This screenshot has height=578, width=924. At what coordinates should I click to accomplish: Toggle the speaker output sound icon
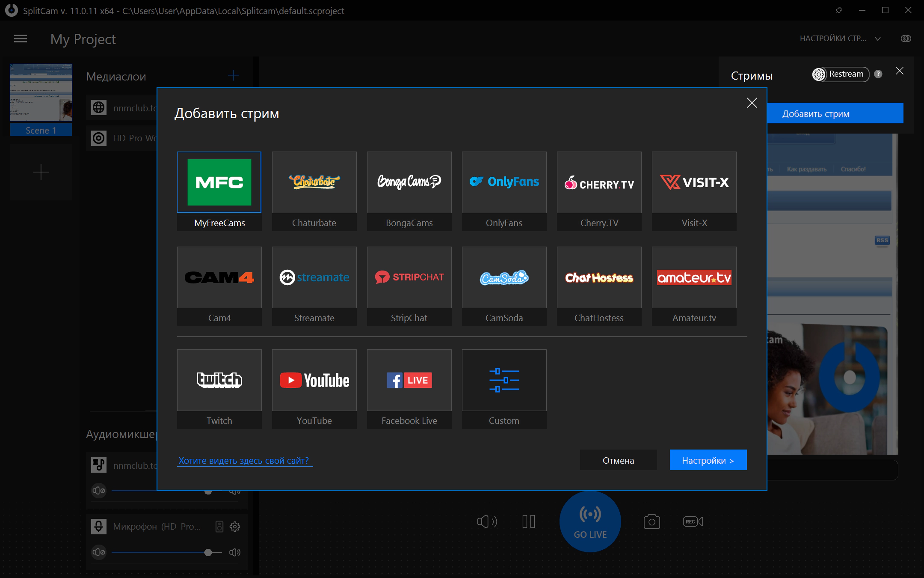tap(487, 521)
